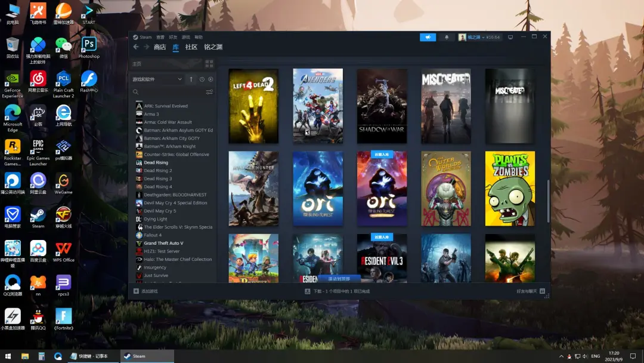Select Grand Theft Auto V in game list
644x363 pixels.
coord(163,243)
